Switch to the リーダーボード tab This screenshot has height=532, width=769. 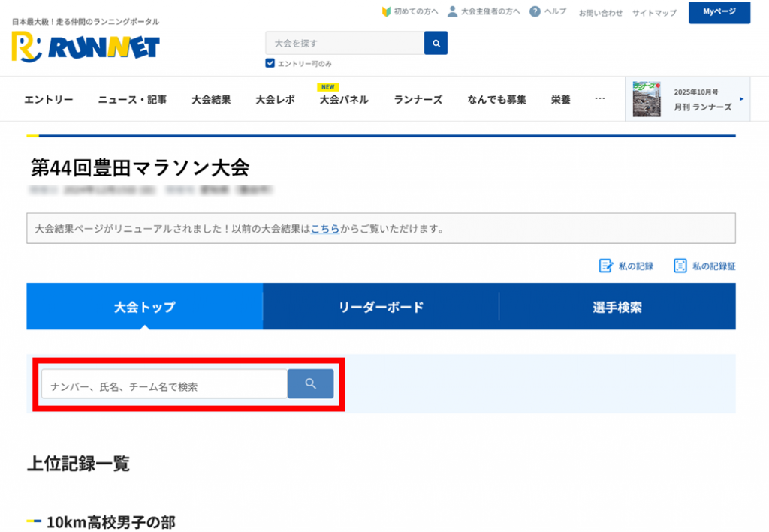(381, 307)
